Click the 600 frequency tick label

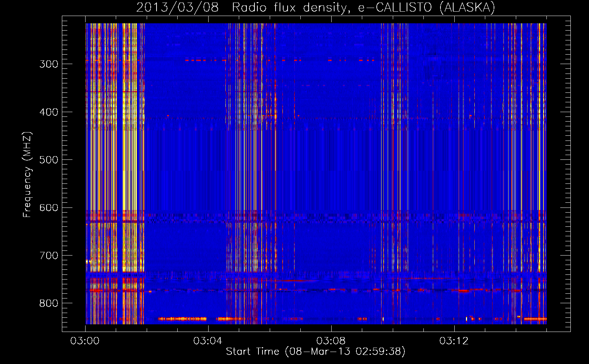pos(49,208)
